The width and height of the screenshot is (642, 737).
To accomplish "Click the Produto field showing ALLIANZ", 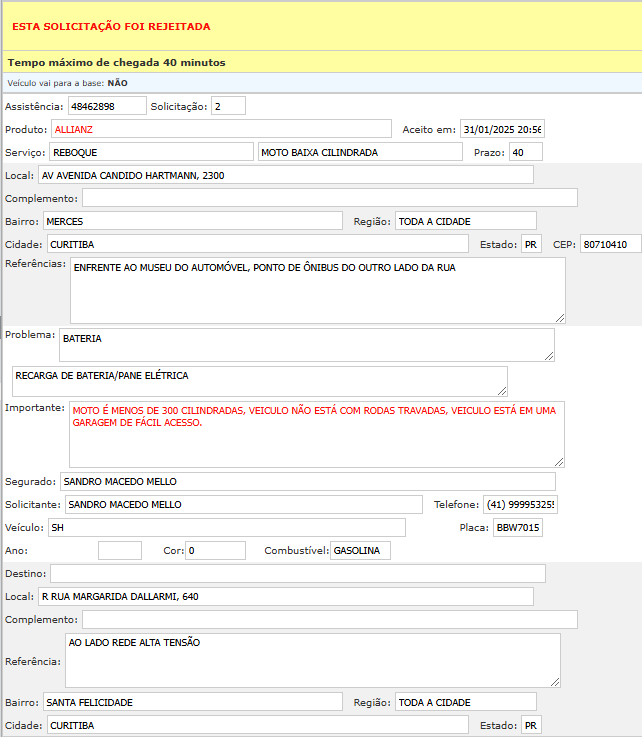I will coord(221,129).
